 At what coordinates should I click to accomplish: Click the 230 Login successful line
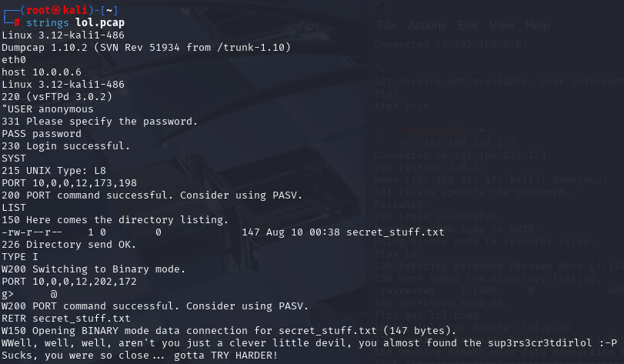click(65, 146)
